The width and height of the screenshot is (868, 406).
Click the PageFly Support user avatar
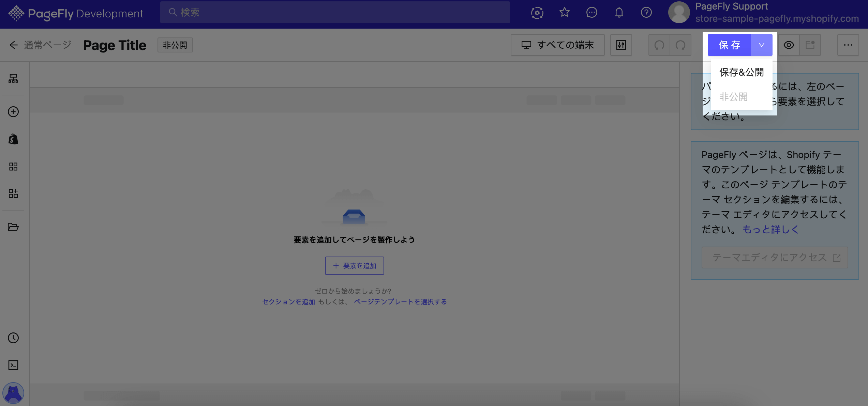679,13
